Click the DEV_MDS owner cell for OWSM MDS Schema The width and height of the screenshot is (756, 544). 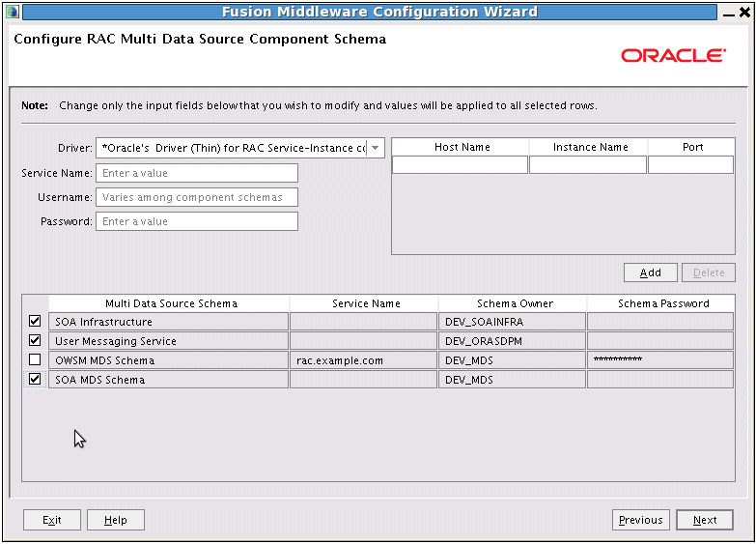[x=512, y=360]
